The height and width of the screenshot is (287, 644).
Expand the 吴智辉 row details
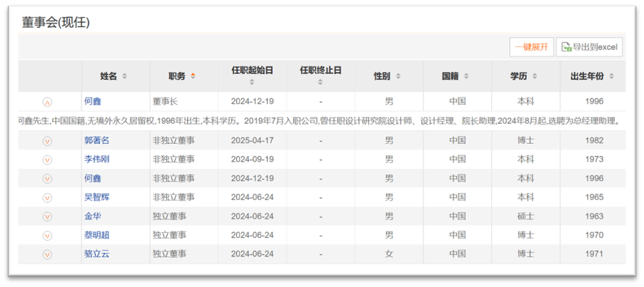(47, 197)
